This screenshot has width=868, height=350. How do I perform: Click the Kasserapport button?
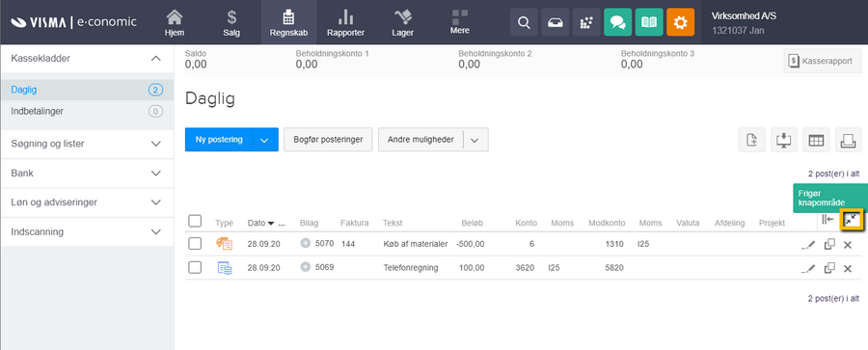tap(822, 61)
